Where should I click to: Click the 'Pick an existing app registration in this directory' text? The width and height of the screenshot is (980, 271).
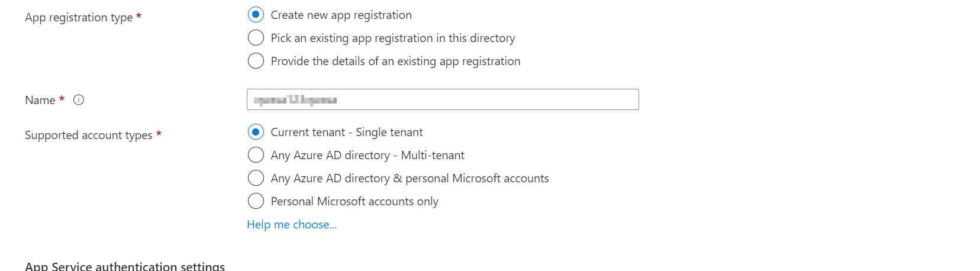click(393, 38)
